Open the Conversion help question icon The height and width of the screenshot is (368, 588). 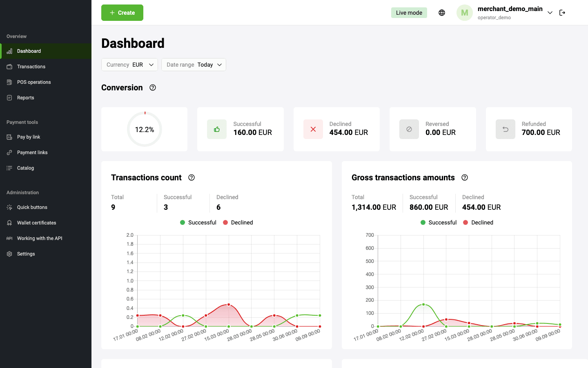click(x=153, y=88)
